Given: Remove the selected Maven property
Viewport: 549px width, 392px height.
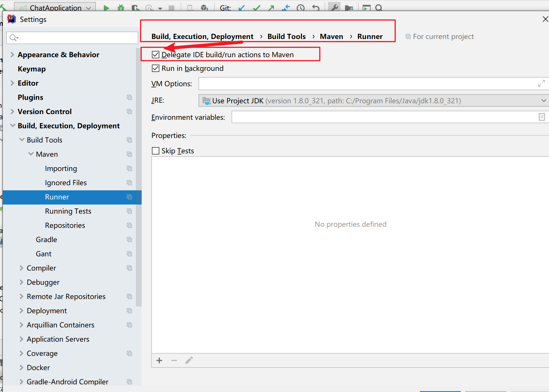Looking at the screenshot, I should [174, 360].
